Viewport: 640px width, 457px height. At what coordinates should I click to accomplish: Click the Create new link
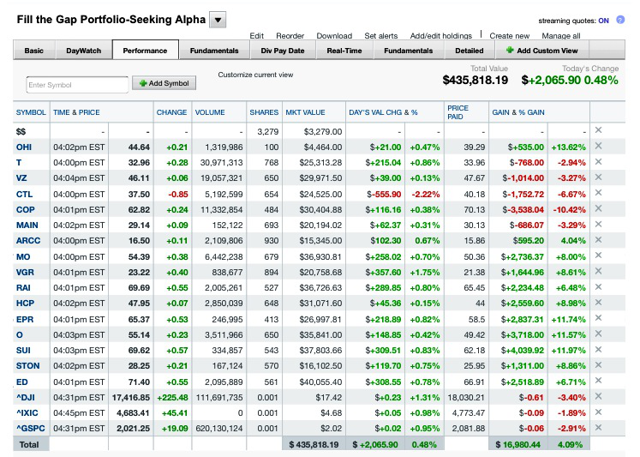coord(509,36)
